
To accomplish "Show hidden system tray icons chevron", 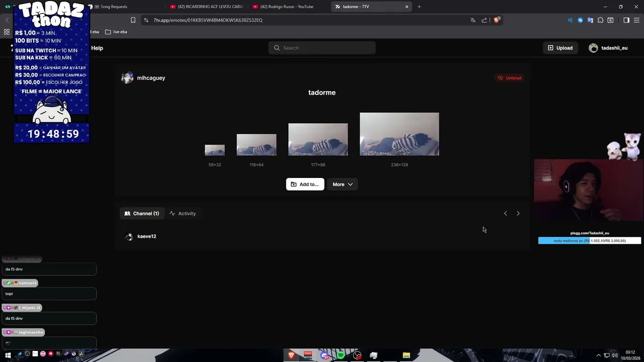I will click(x=599, y=355).
